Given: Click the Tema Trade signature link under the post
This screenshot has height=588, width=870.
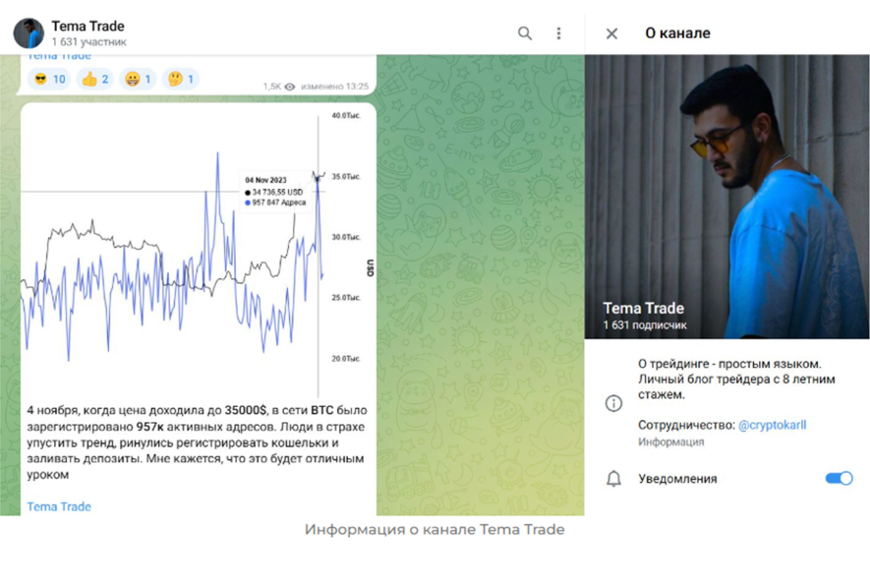Looking at the screenshot, I should [58, 506].
